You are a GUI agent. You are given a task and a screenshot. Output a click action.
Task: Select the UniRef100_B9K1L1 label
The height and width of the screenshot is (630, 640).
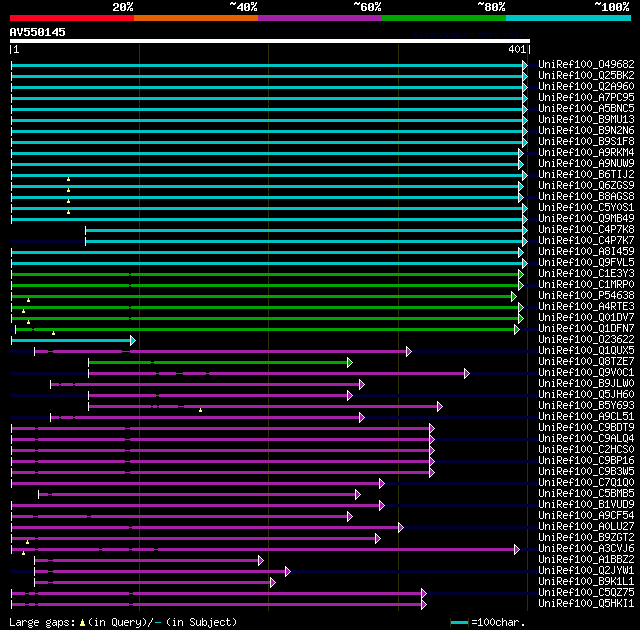coord(586,582)
